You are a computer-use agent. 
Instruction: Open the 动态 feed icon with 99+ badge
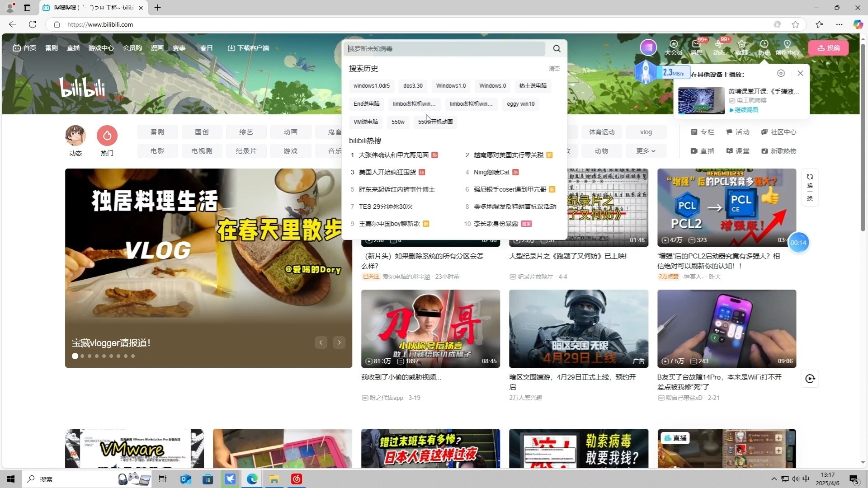pyautogui.click(x=719, y=47)
